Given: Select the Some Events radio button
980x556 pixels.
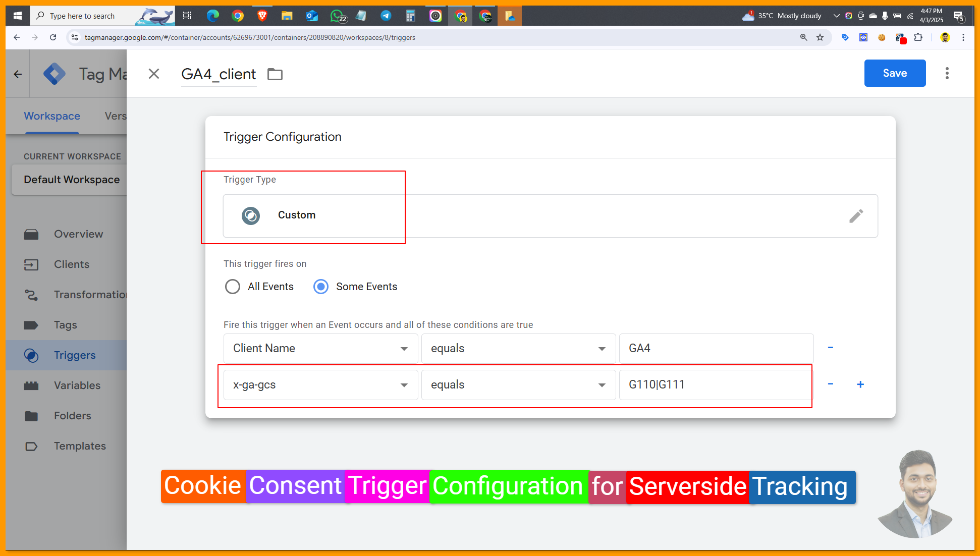Looking at the screenshot, I should coord(321,287).
